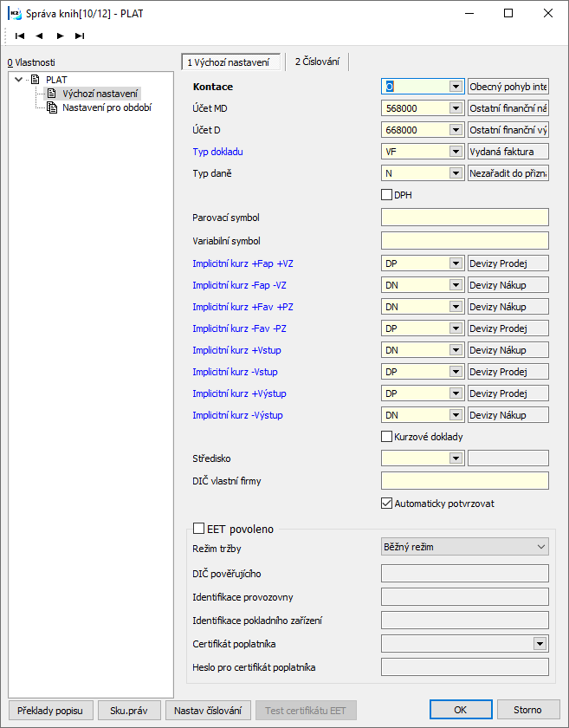569x728 pixels.
Task: Click document icon next to PLAT node
Action: [36, 80]
